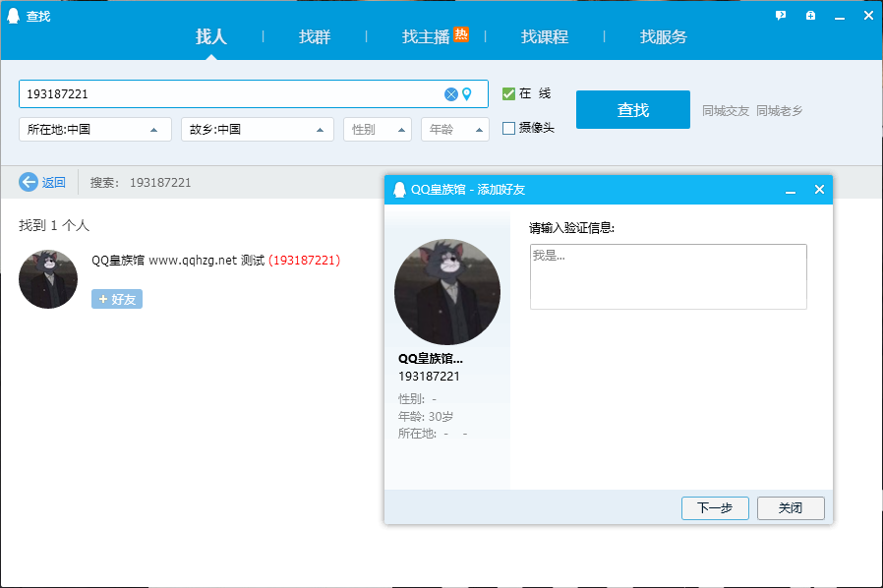Open the 找主播 tab
Viewport: 883px width, 588px height.
click(425, 37)
